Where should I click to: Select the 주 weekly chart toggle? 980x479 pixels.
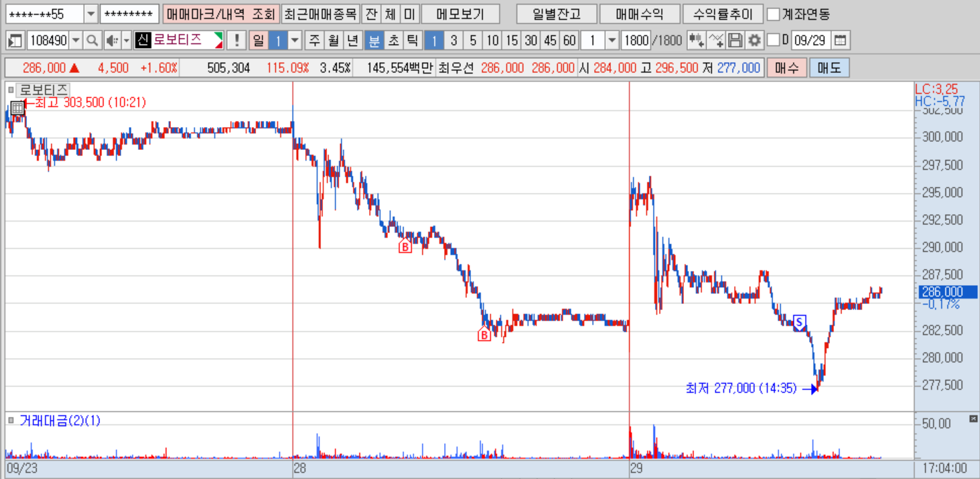(314, 41)
